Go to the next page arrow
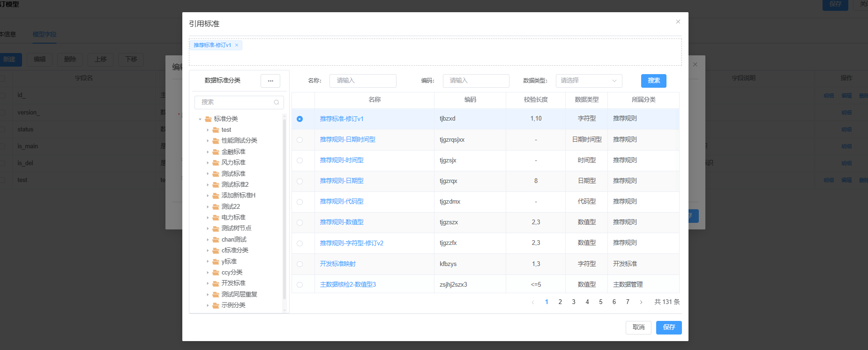868x350 pixels. pyautogui.click(x=641, y=302)
